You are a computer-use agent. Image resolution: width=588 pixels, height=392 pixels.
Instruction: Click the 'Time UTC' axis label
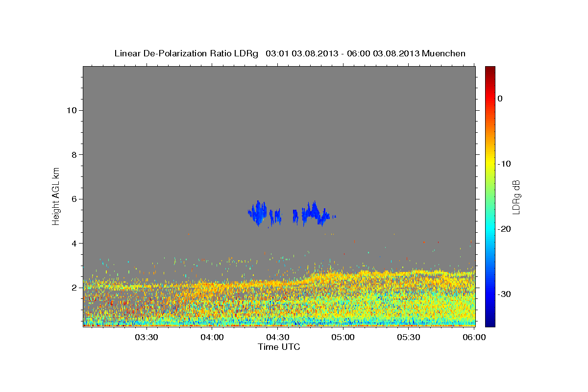[279, 347]
